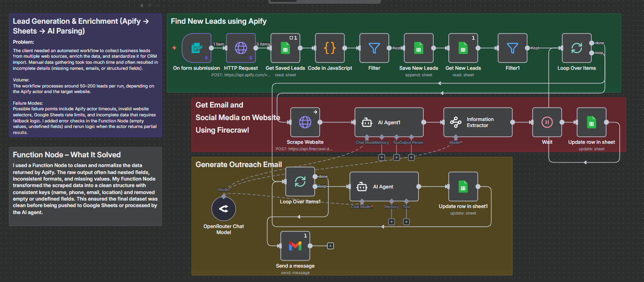Click the '1 item' label after form submission
The height and width of the screenshot is (282, 644).
pyautogui.click(x=219, y=44)
